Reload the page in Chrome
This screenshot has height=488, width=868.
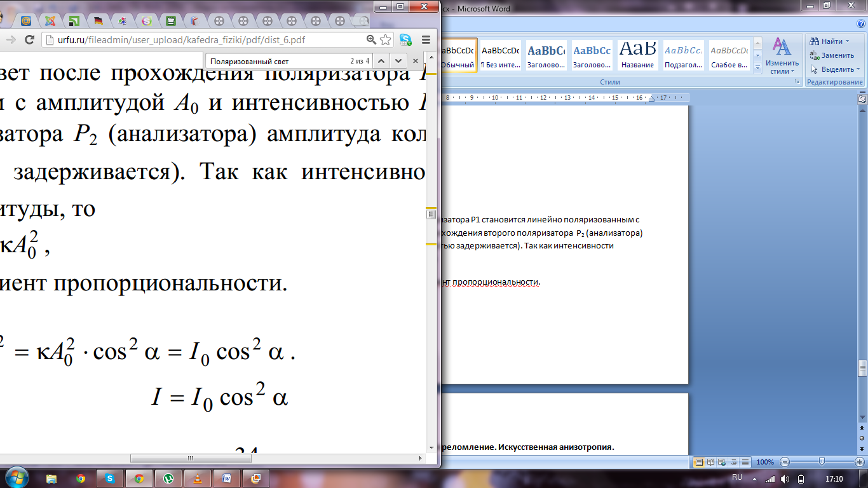(29, 39)
